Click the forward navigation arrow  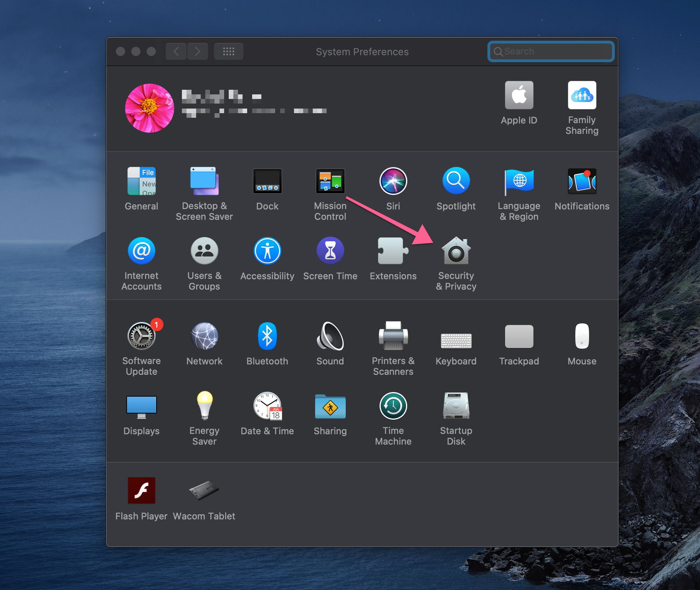click(198, 51)
